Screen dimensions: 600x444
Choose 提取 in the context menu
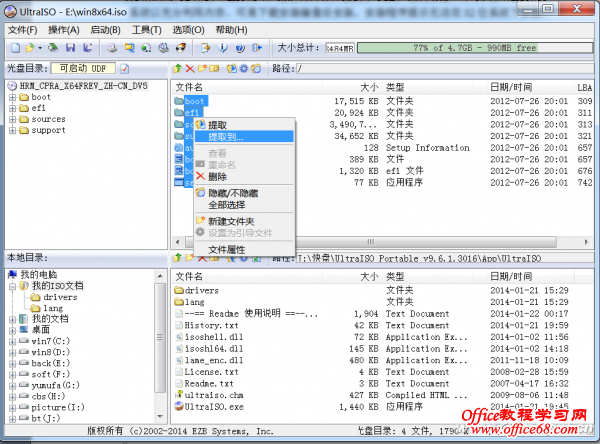[x=244, y=125]
